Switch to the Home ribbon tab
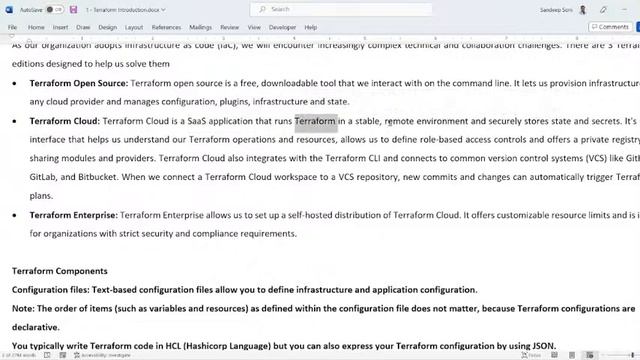 point(36,27)
